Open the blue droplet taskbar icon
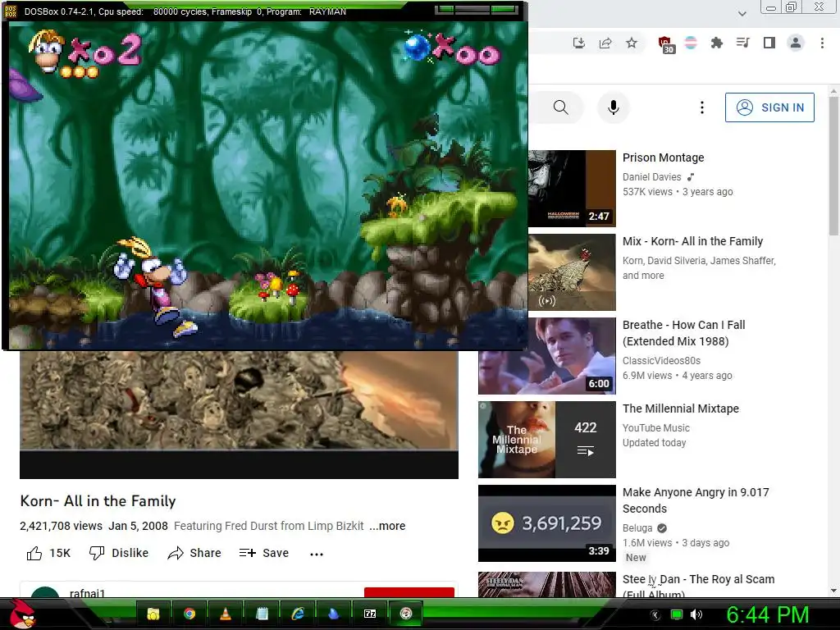Viewport: 840px width, 630px height. click(334, 614)
